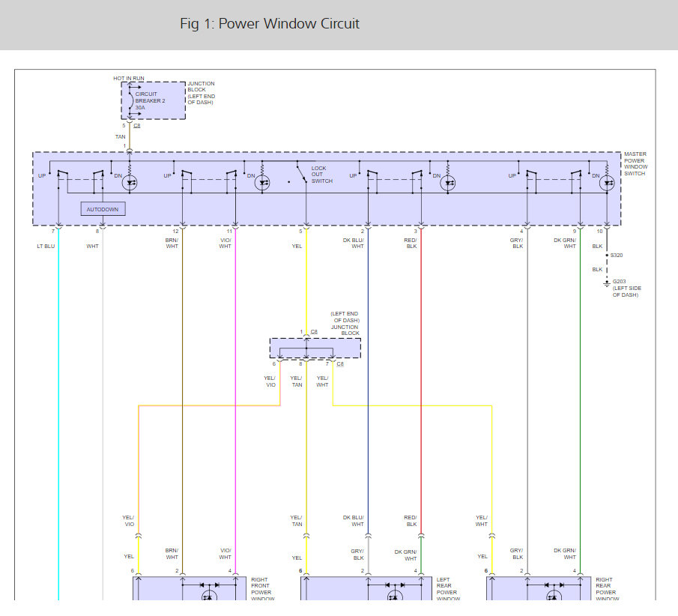
Task: Select the S320 splice point
Action: tap(607, 255)
